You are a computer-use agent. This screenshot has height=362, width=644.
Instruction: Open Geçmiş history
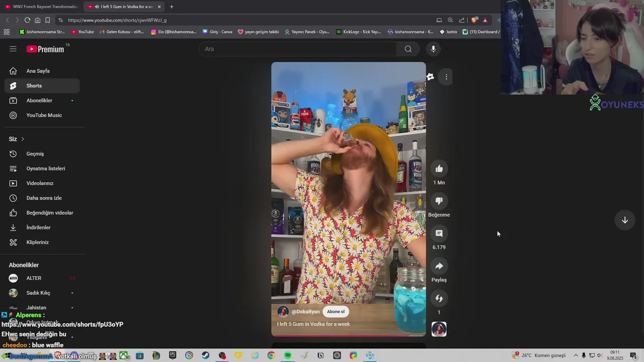click(x=42, y=154)
